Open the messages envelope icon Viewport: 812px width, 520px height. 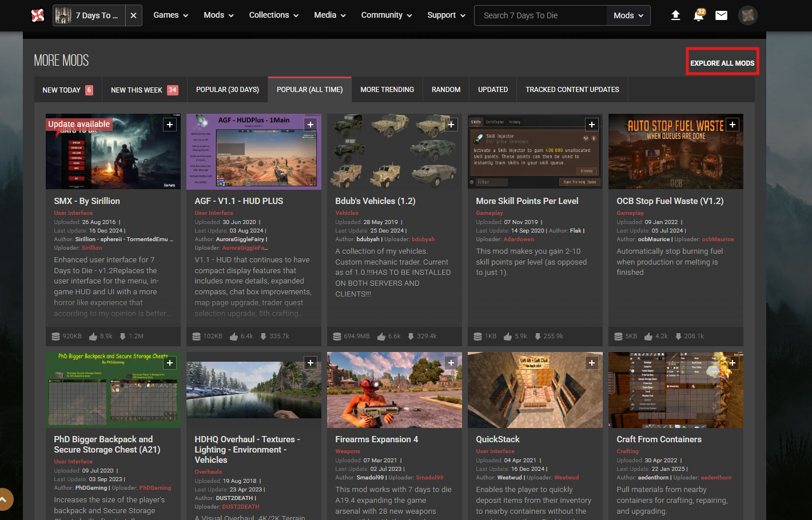(x=722, y=15)
